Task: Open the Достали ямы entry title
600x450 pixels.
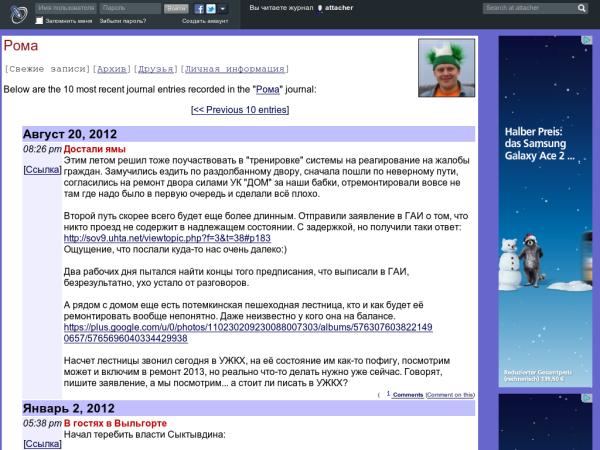Action: [x=95, y=149]
